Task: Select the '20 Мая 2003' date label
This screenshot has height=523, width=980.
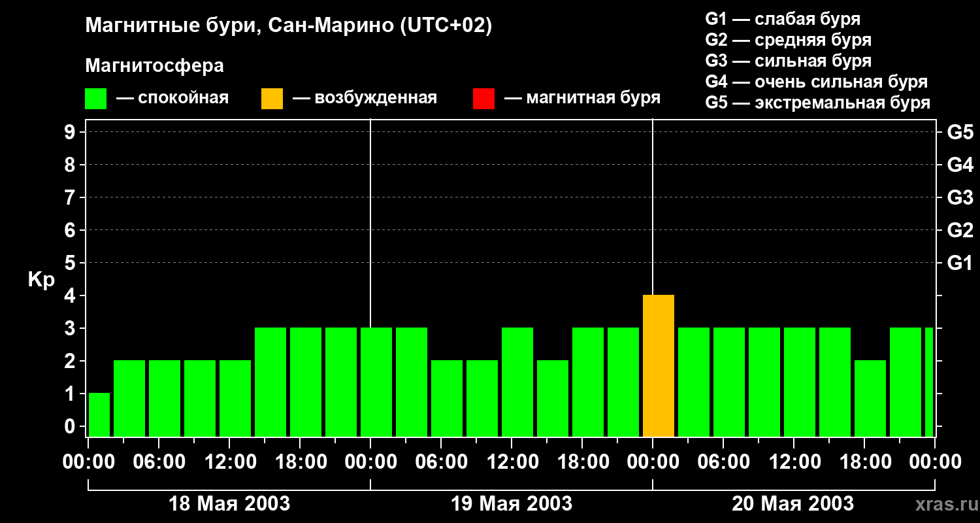Action: [x=792, y=503]
